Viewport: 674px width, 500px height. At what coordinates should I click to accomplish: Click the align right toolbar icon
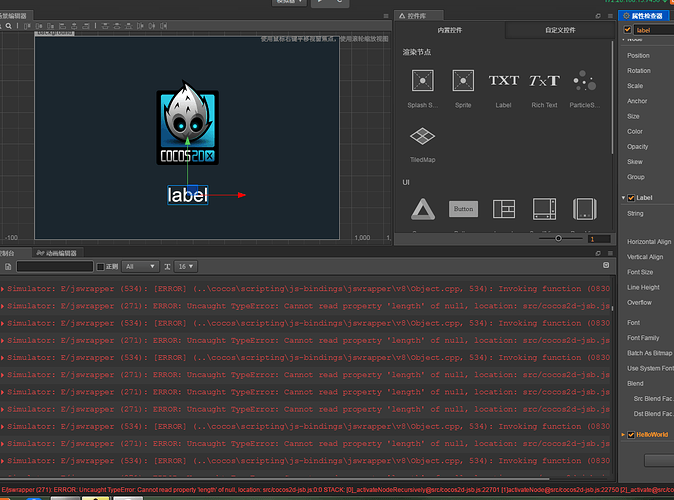click(x=86, y=26)
